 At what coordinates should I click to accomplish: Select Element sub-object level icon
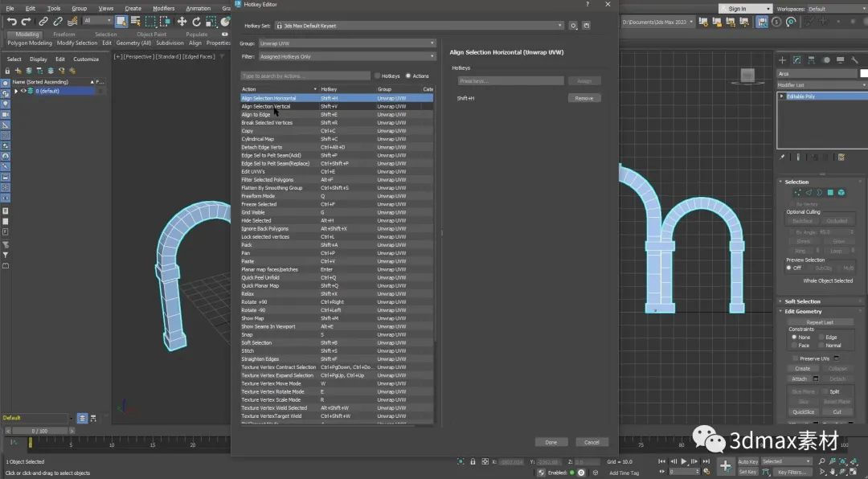pos(841,192)
